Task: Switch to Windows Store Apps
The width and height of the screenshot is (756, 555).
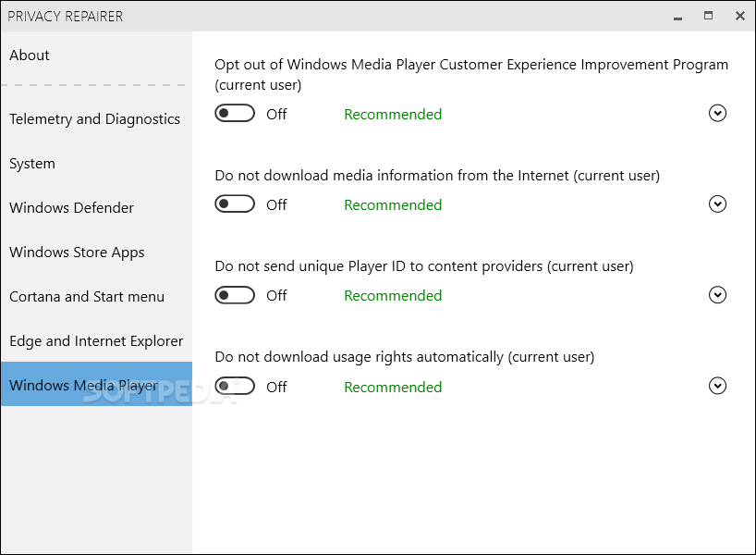Action: 77,253
